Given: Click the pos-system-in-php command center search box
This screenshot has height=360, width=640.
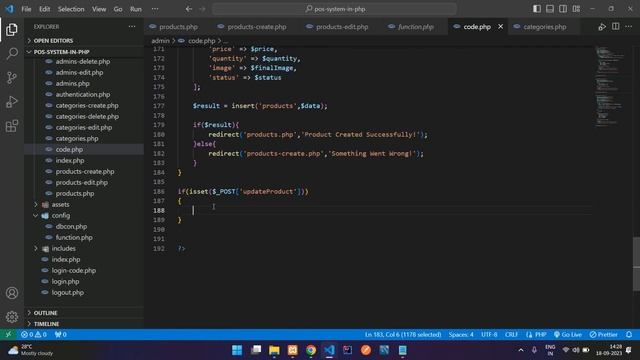Looking at the screenshot, I should click(334, 9).
